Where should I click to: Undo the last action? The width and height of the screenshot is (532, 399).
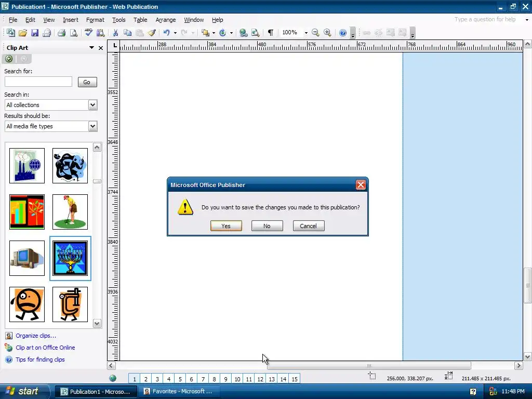point(167,33)
